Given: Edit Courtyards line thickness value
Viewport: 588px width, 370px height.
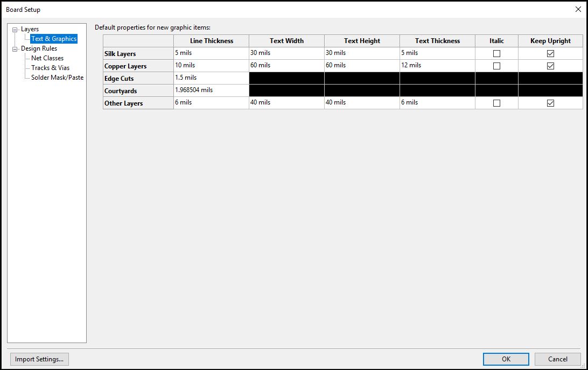Looking at the screenshot, I should [x=211, y=90].
